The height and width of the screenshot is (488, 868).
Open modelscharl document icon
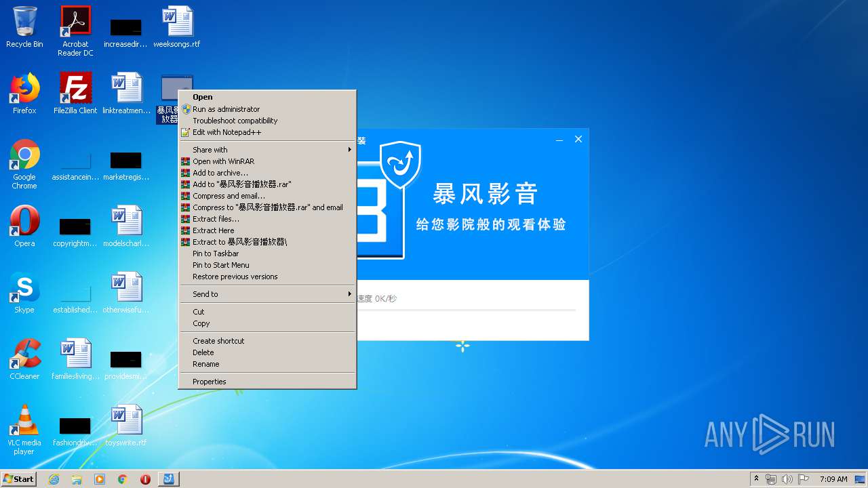point(126,226)
